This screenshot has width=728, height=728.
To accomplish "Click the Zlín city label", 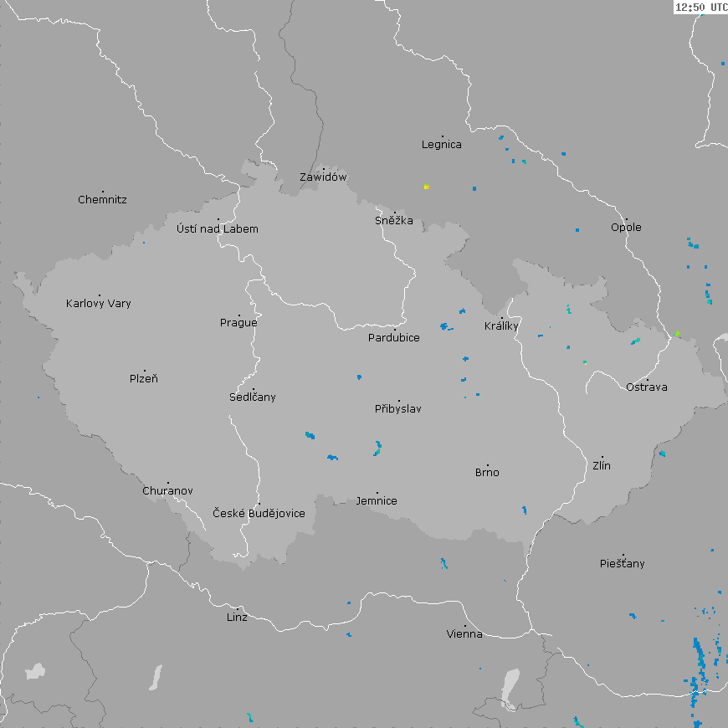I will pyautogui.click(x=602, y=466).
